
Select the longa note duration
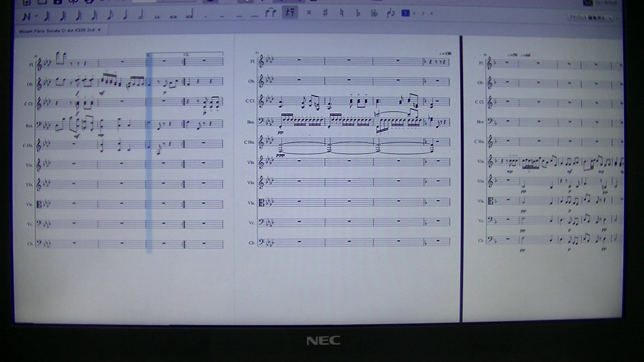(189, 15)
